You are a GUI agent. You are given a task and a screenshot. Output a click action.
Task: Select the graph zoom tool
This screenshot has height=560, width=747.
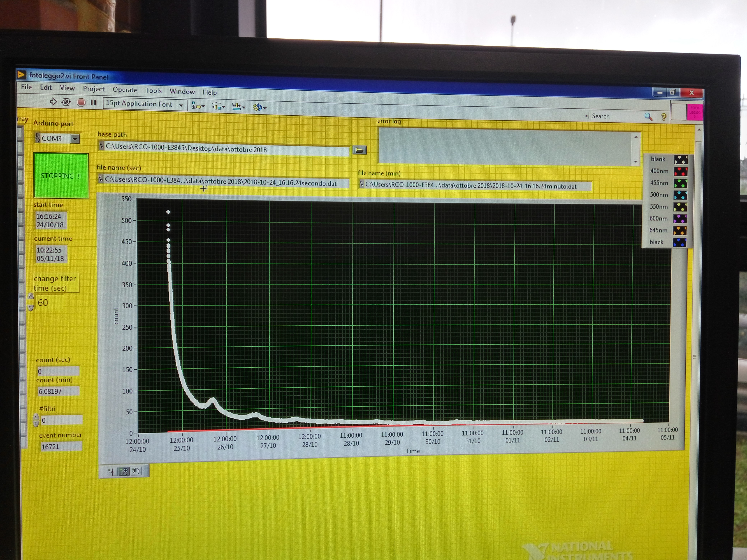pyautogui.click(x=124, y=472)
